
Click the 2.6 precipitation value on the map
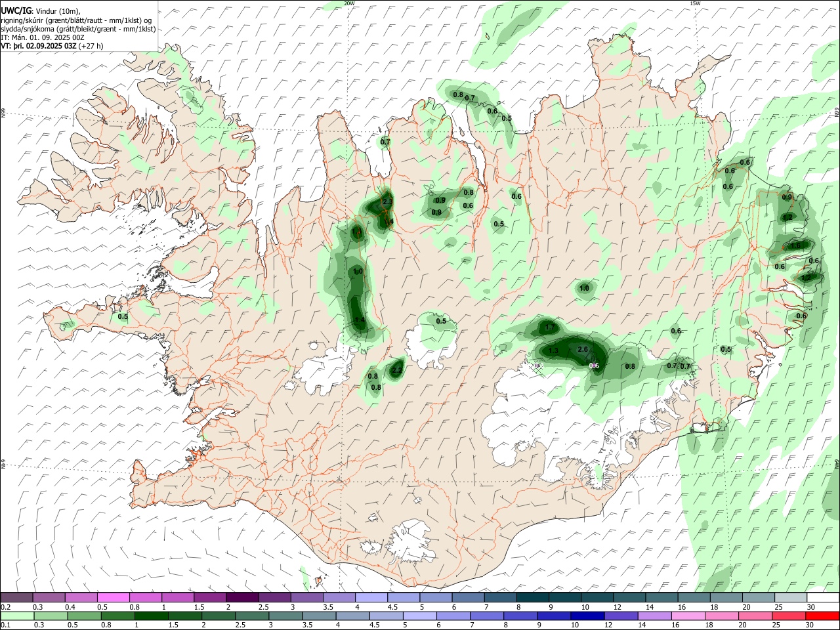point(583,350)
